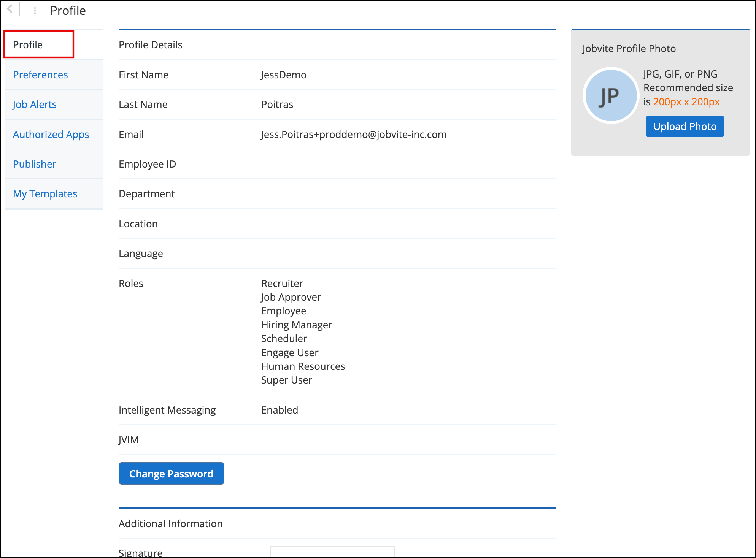
Task: Click the Change Password button
Action: click(171, 473)
